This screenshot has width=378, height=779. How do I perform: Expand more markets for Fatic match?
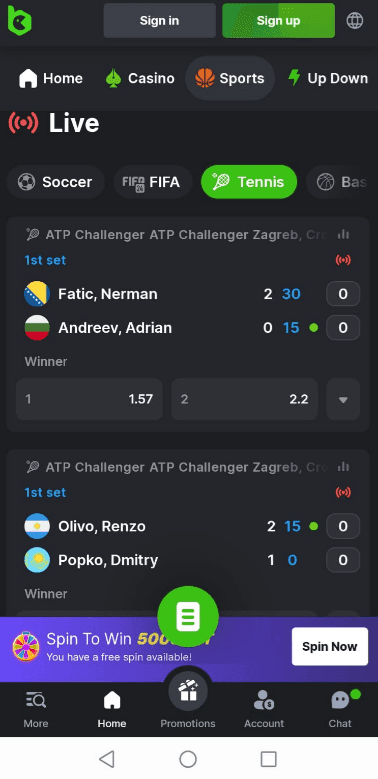point(343,399)
